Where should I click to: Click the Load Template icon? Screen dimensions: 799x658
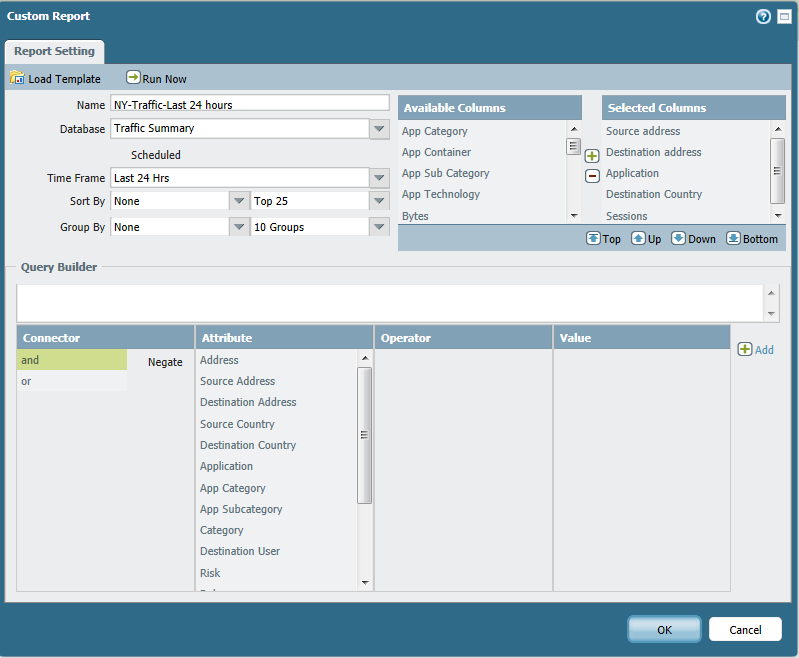pos(16,78)
